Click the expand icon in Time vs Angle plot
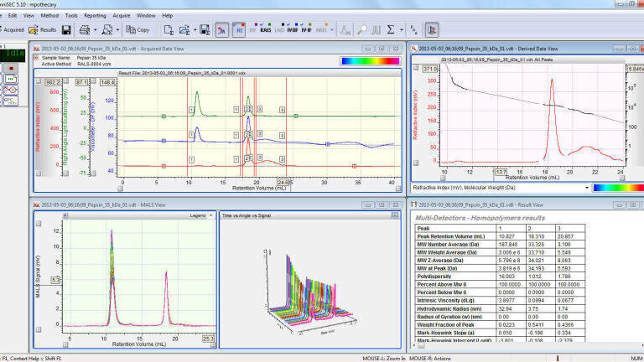The image size is (644, 362). pos(395,215)
